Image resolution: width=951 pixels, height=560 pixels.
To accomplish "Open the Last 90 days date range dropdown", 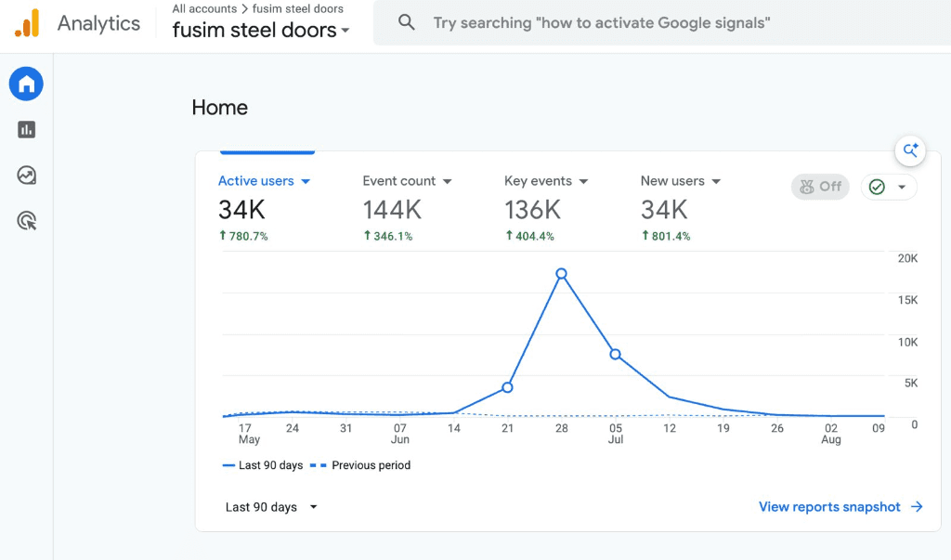I will pyautogui.click(x=271, y=507).
